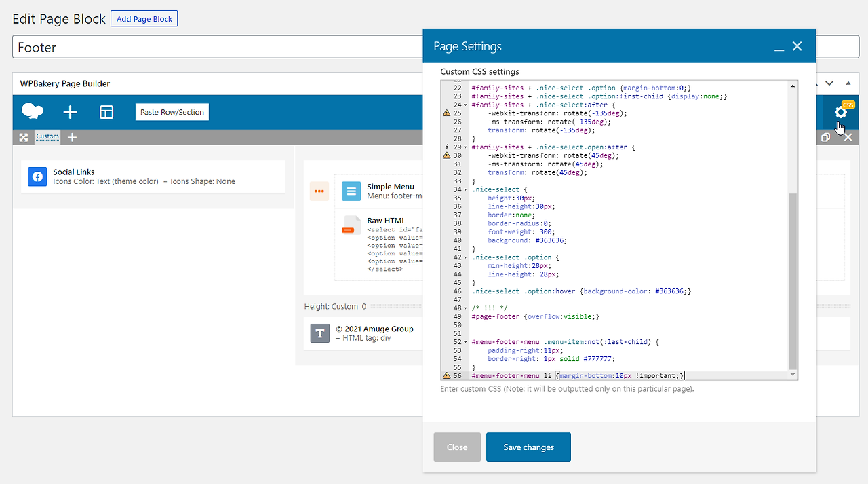Click the Social Links element title
This screenshot has height=484, width=868.
[74, 172]
